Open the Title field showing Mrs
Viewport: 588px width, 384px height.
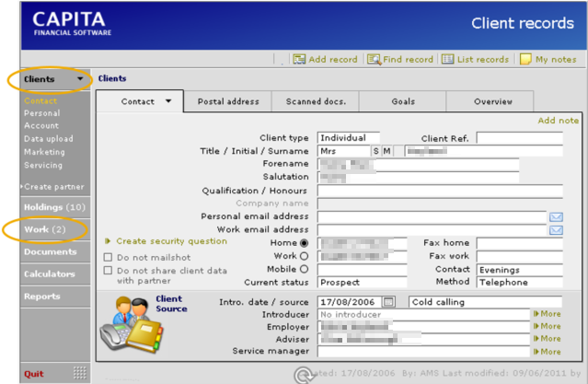pos(344,151)
